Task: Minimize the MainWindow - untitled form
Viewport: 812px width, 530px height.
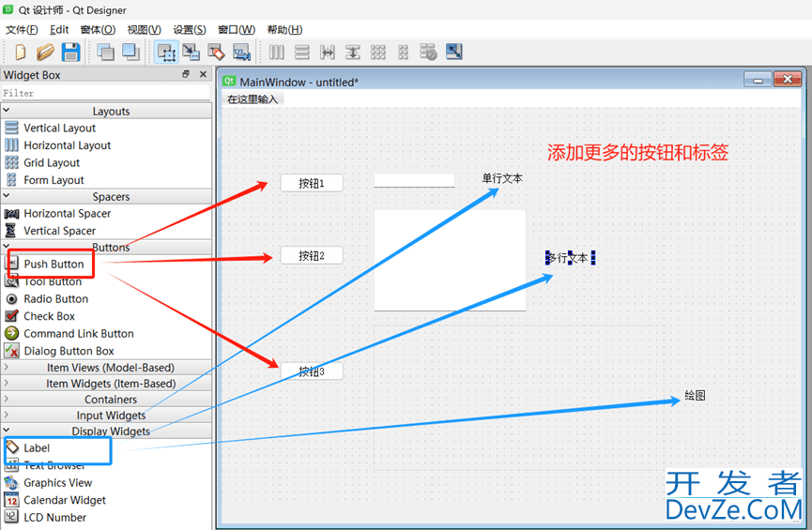Action: click(758, 79)
